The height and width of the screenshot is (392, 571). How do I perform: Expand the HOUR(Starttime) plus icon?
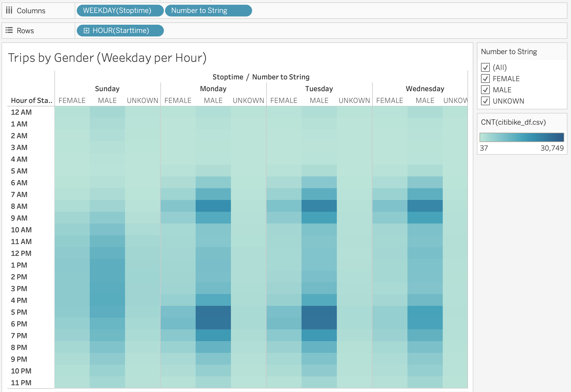point(86,31)
